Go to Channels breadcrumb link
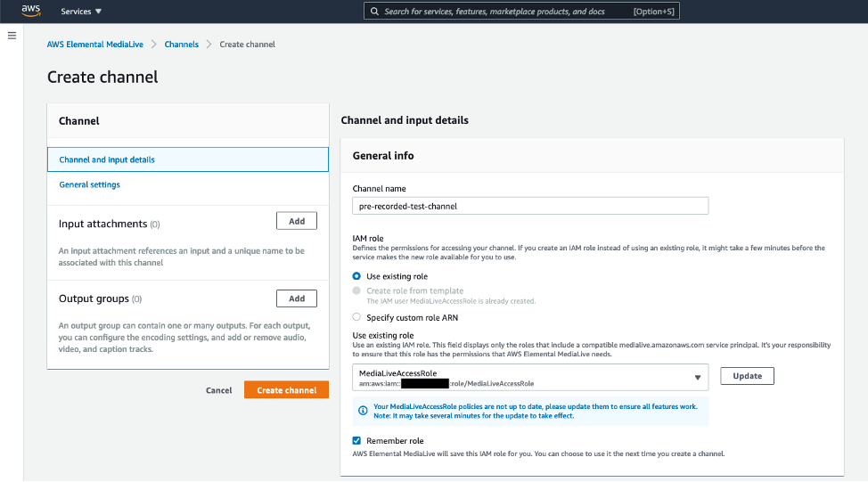The height and width of the screenshot is (482, 868). [x=182, y=45]
